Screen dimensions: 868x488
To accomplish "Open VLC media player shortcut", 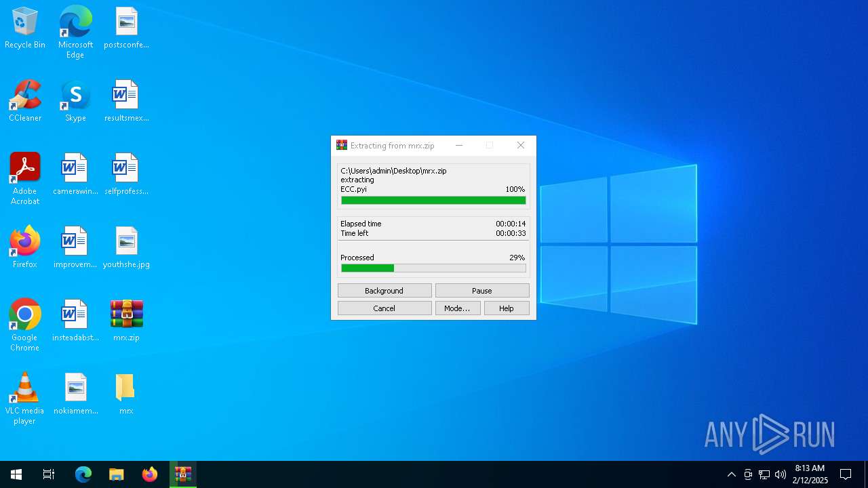I will tap(25, 398).
